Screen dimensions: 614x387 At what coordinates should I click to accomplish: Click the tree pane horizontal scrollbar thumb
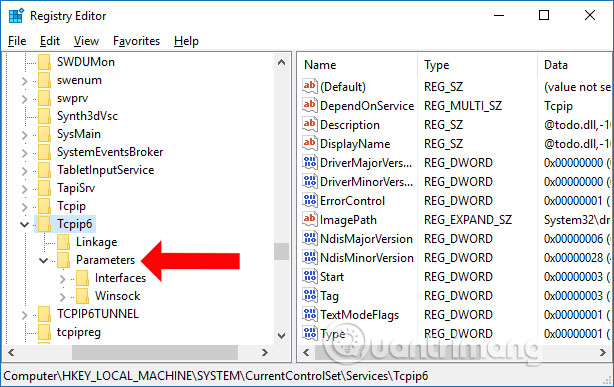[x=155, y=353]
